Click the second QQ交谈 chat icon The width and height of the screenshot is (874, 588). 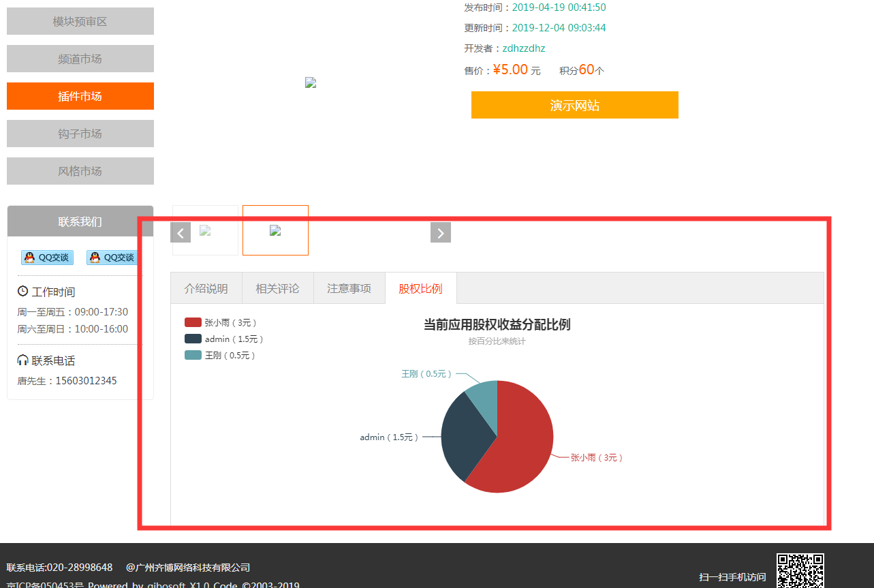click(x=112, y=258)
